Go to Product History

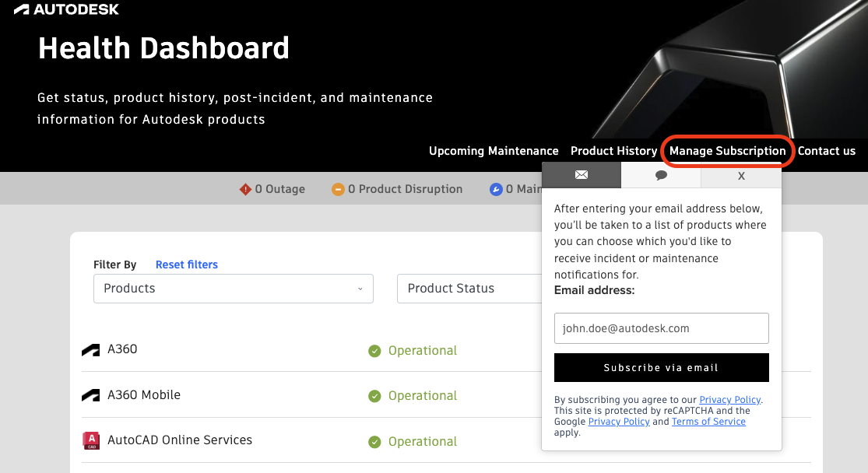click(613, 151)
